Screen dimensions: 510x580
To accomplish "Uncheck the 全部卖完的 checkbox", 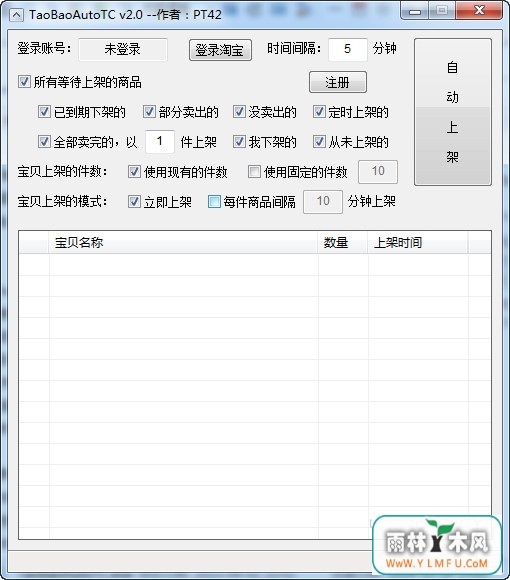I will click(44, 142).
